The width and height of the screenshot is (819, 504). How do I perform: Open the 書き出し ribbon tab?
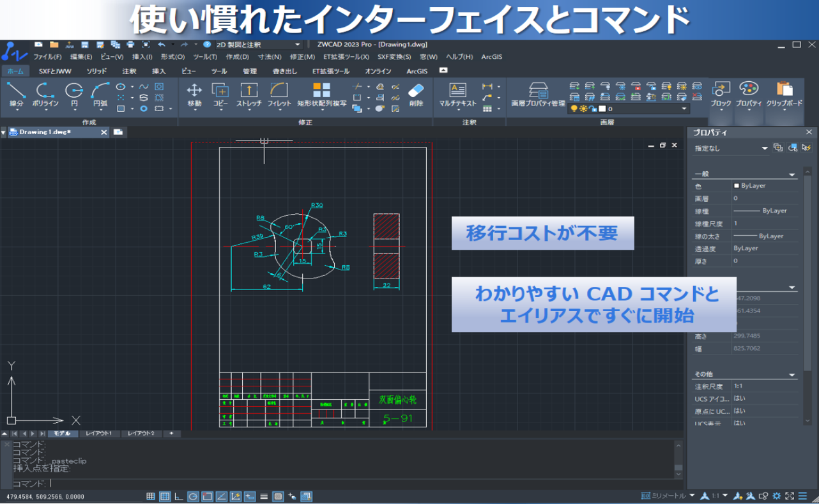point(285,71)
